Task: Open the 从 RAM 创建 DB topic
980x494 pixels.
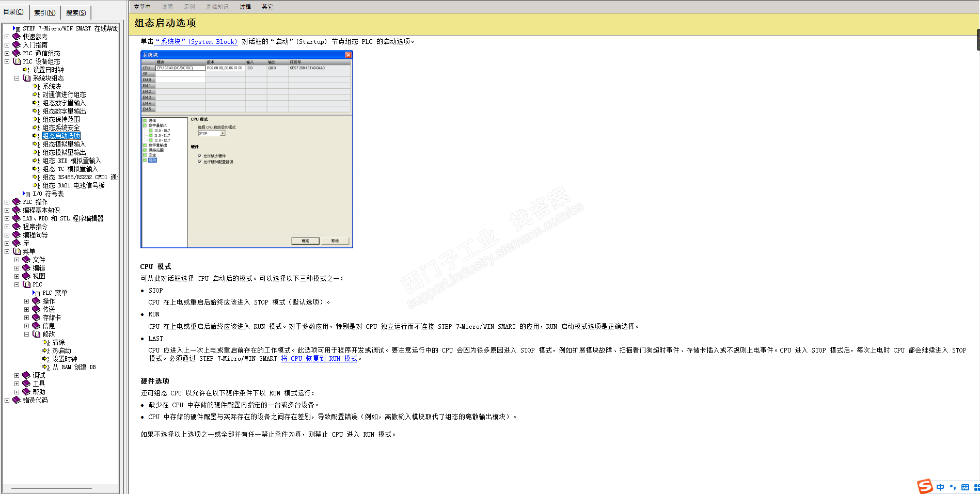Action: pyautogui.click(x=74, y=367)
